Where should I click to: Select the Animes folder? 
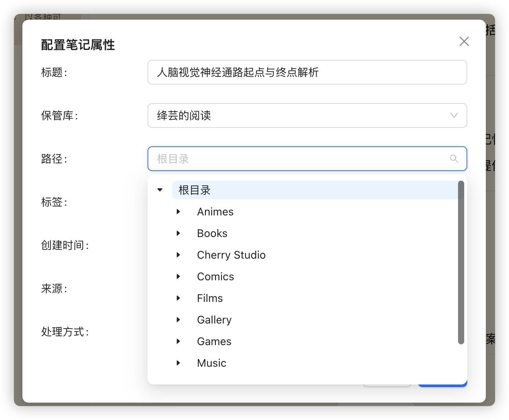(215, 212)
